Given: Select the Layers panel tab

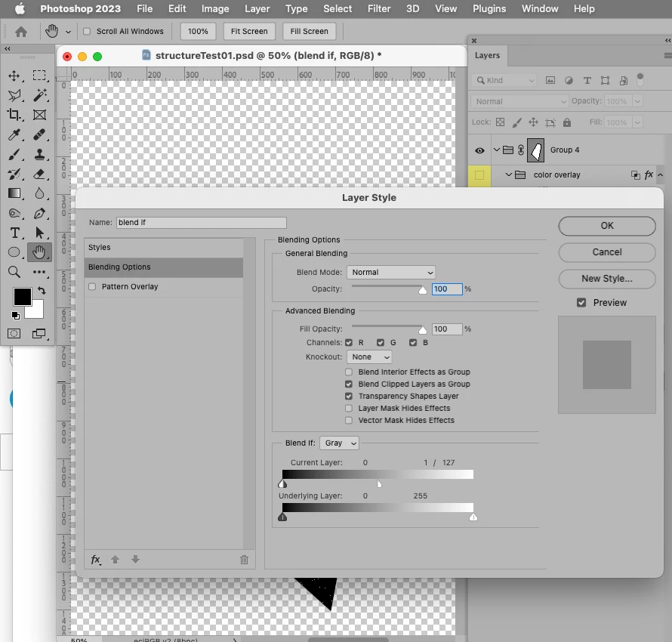Looking at the screenshot, I should click(x=487, y=55).
